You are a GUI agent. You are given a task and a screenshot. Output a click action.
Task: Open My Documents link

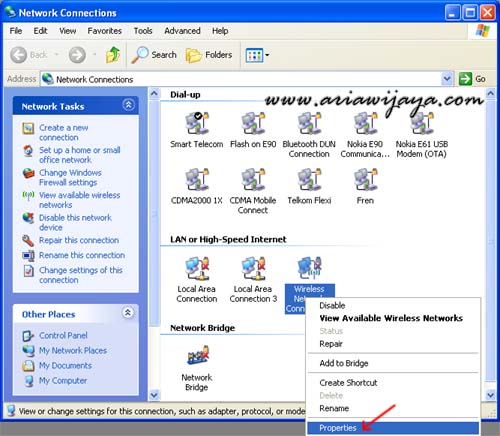click(x=65, y=366)
